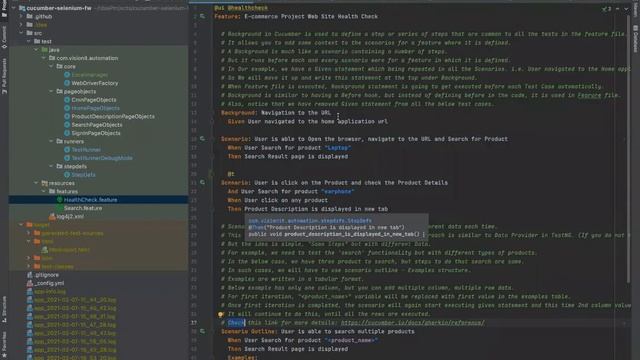Collapse the runners package
The width and height of the screenshot is (640, 360).
click(x=51, y=141)
